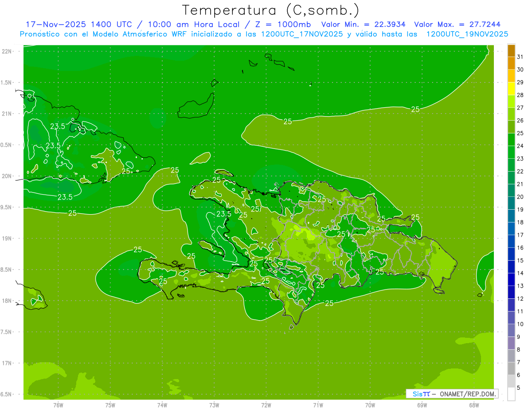The width and height of the screenshot is (532, 411).
Task: Click the 76W longitude axis label
Action: 58,405
